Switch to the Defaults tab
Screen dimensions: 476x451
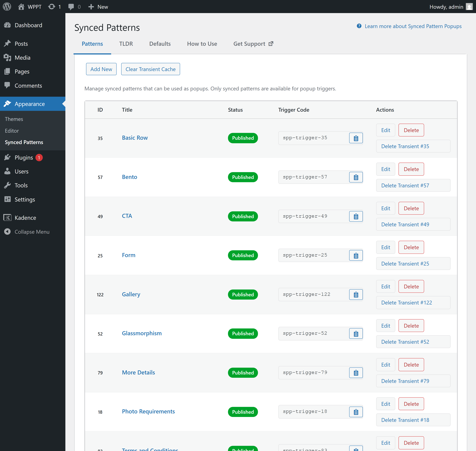[x=160, y=44]
